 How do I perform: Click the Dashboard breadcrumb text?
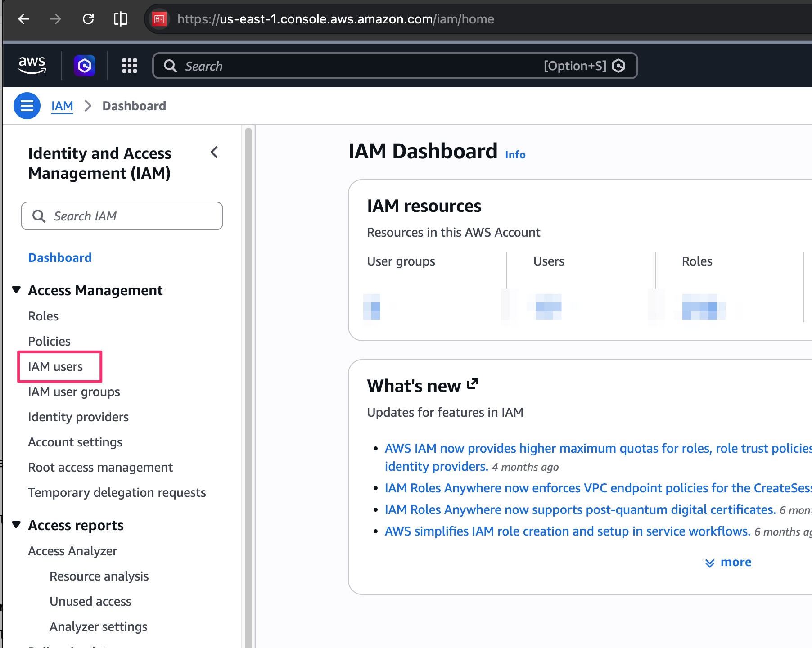134,106
